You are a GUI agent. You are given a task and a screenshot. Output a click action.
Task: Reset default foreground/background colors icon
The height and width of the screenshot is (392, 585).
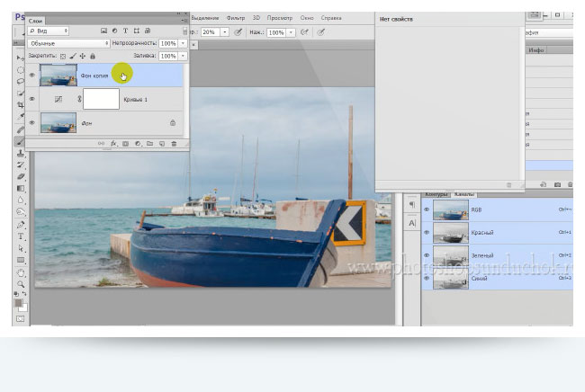16,294
